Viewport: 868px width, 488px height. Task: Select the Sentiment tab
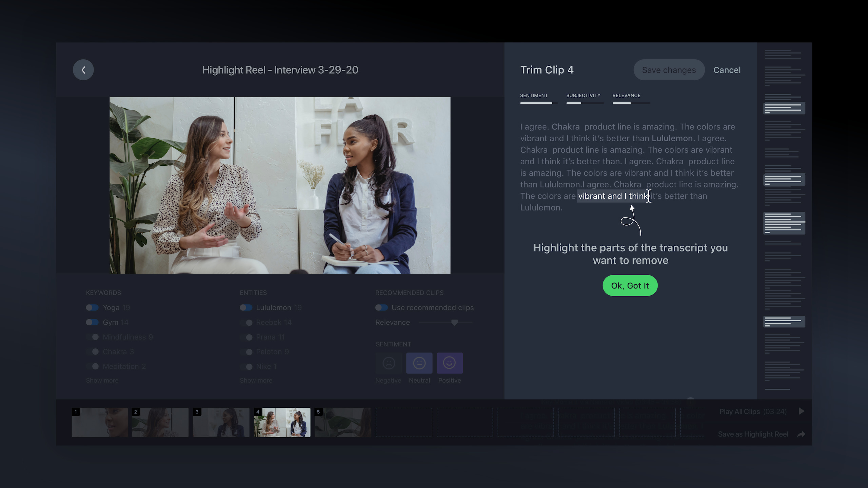tap(534, 96)
